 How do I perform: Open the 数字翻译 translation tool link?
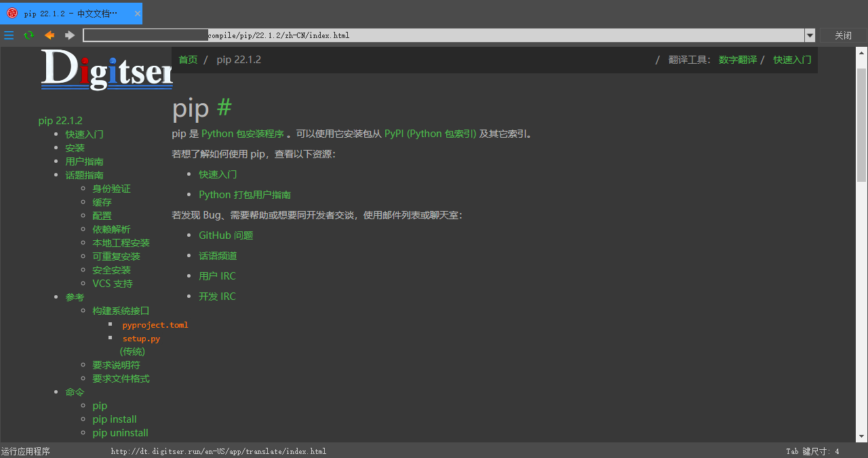[738, 59]
